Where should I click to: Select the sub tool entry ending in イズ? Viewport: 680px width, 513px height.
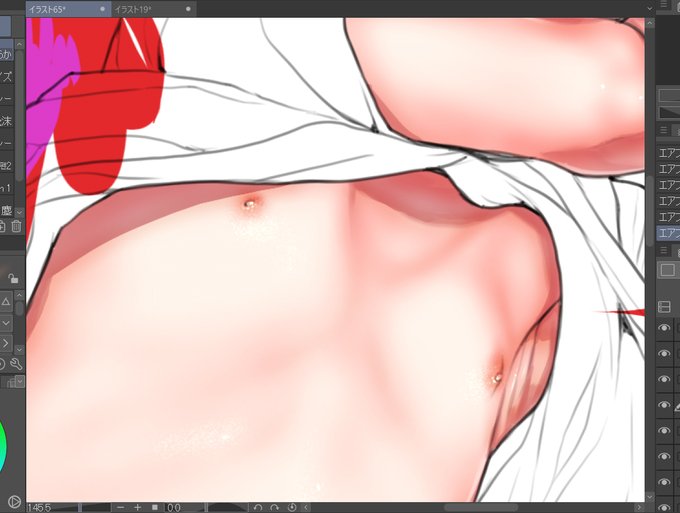click(7, 77)
